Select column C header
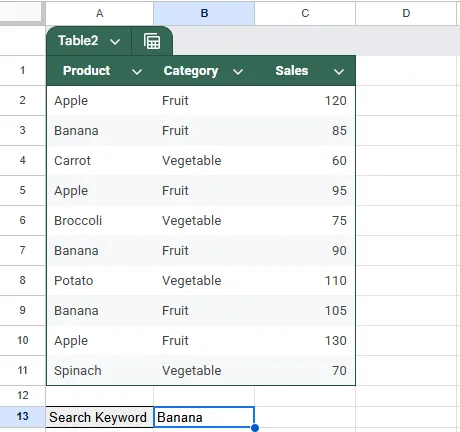Image resolution: width=460 pixels, height=432 pixels. coord(305,13)
